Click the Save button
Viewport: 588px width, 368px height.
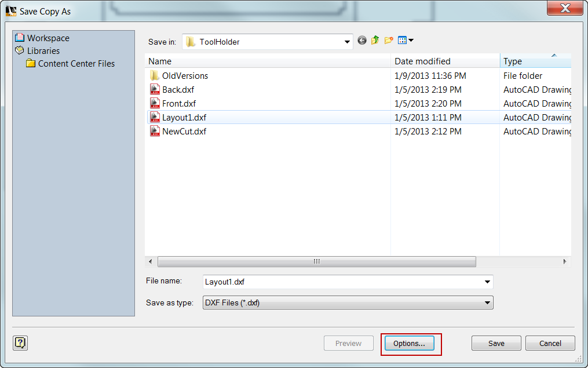(x=496, y=343)
